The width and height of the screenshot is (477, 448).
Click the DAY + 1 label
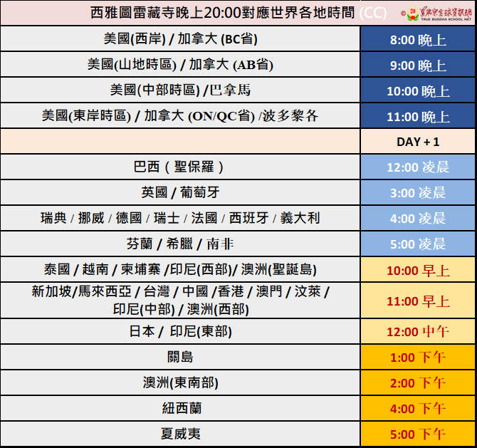[x=418, y=142]
